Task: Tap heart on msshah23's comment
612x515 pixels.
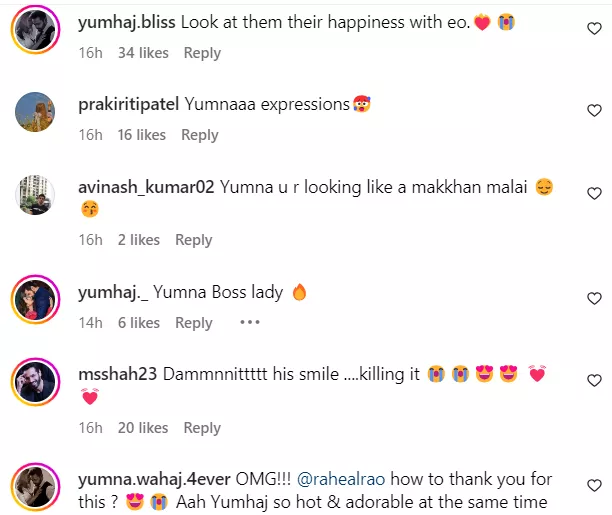Action: tap(594, 380)
